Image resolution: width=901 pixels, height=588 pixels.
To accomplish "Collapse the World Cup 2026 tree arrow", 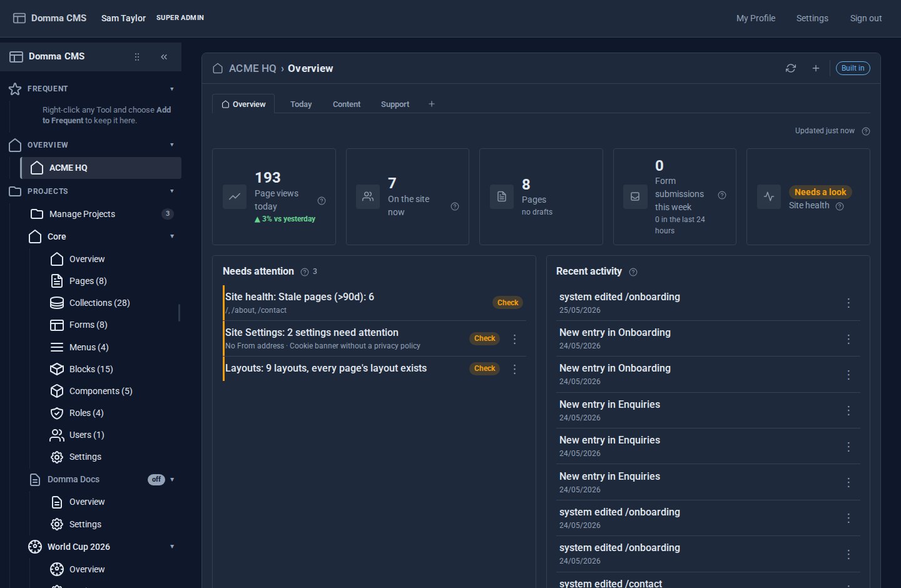I will 172,547.
